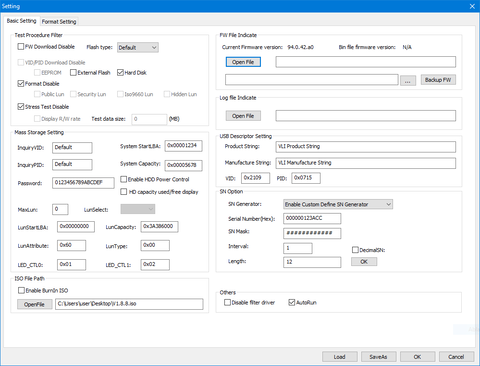
Task: Click the VID input field
Action: 255,178
